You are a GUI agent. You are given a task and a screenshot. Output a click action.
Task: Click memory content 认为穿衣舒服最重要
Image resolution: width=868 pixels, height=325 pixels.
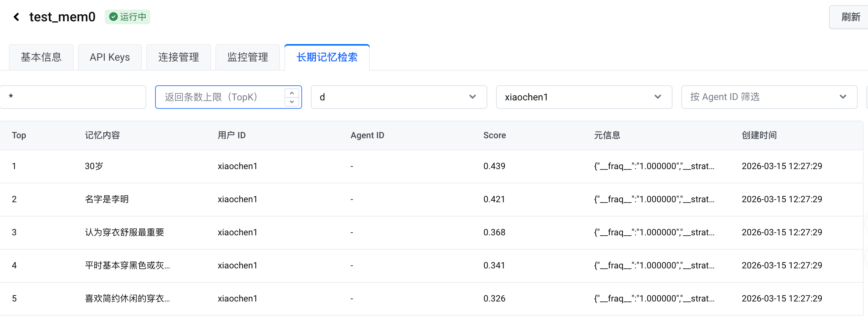pyautogui.click(x=124, y=232)
